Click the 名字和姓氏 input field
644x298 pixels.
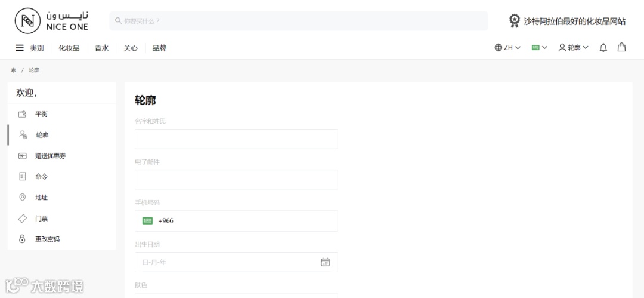(x=236, y=139)
